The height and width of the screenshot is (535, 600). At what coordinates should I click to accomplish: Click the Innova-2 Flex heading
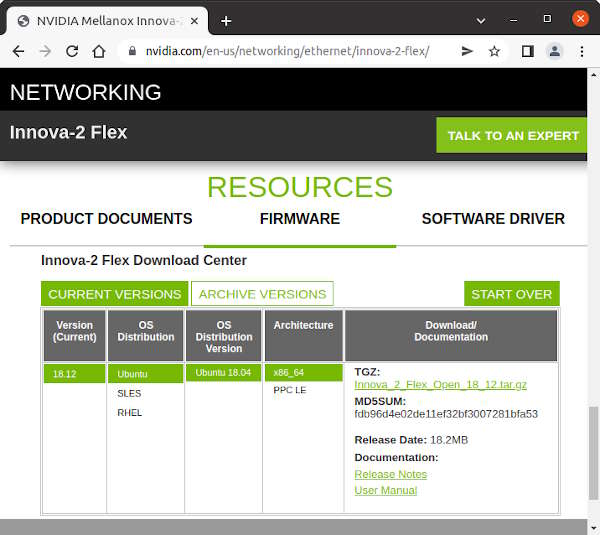68,132
